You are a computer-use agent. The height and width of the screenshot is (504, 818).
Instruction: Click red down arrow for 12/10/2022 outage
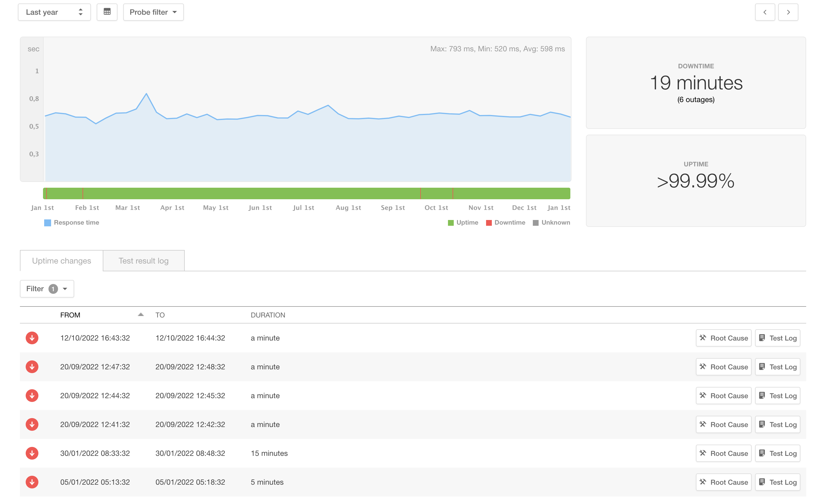coord(32,338)
